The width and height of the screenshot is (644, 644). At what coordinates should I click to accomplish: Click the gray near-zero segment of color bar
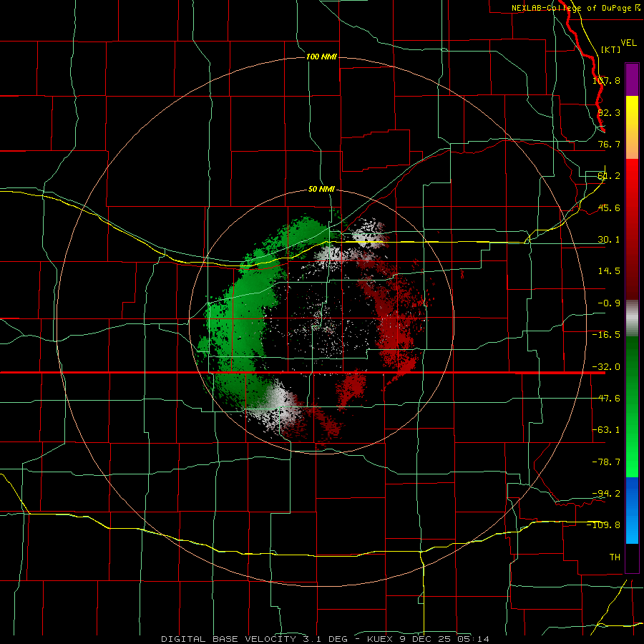point(632,318)
